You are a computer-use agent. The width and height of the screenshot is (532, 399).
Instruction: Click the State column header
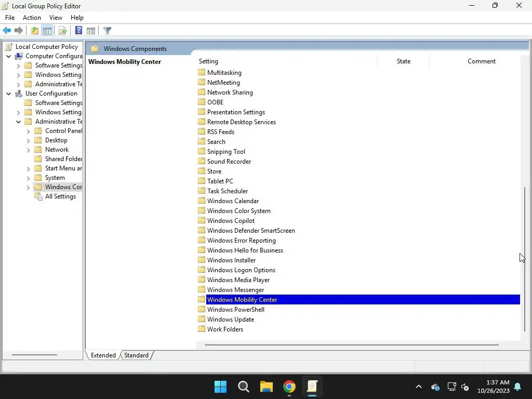tap(403, 61)
